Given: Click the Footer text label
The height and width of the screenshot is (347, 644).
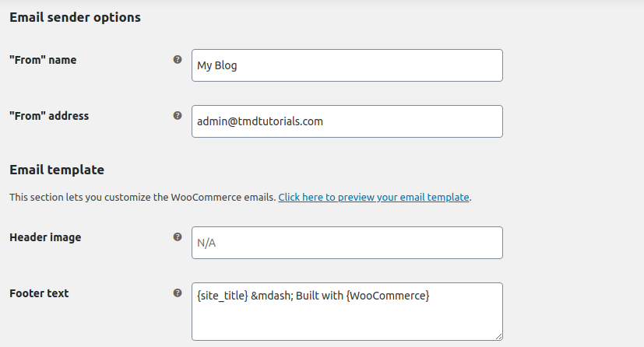Looking at the screenshot, I should (39, 293).
